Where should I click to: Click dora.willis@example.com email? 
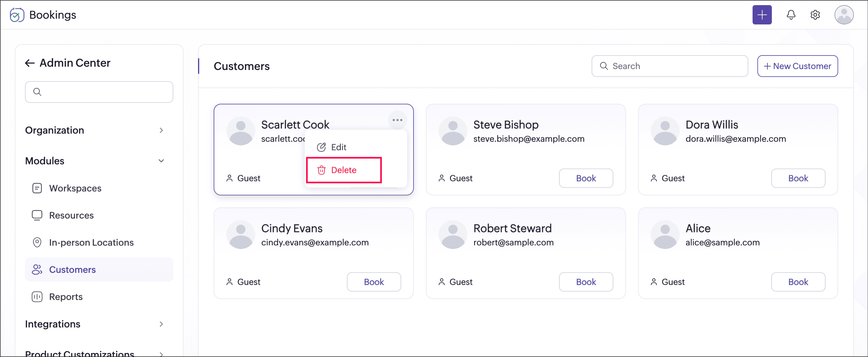pos(736,139)
